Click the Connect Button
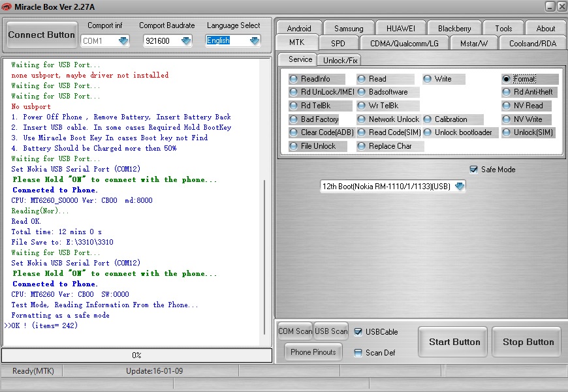This screenshot has height=392, width=568. tap(42, 35)
